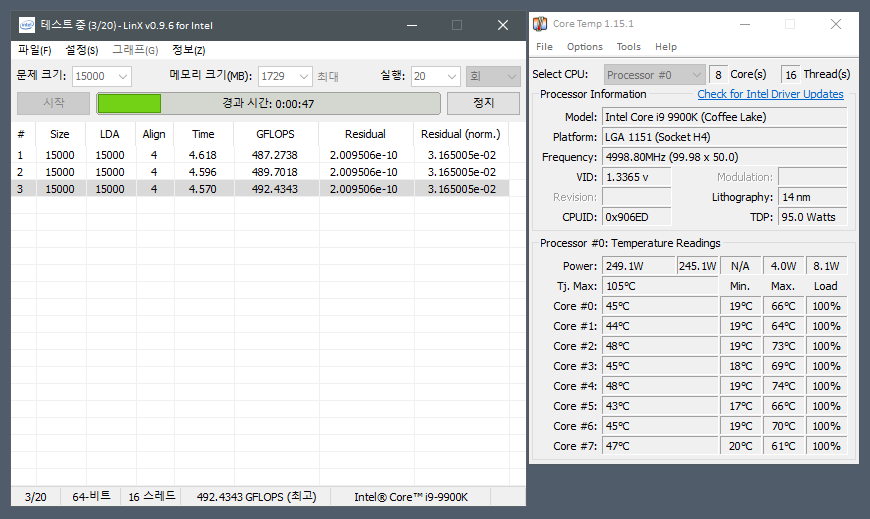Click the Model field Intel Core i9 9900K
Screen dimensions: 870x519
tap(725, 117)
